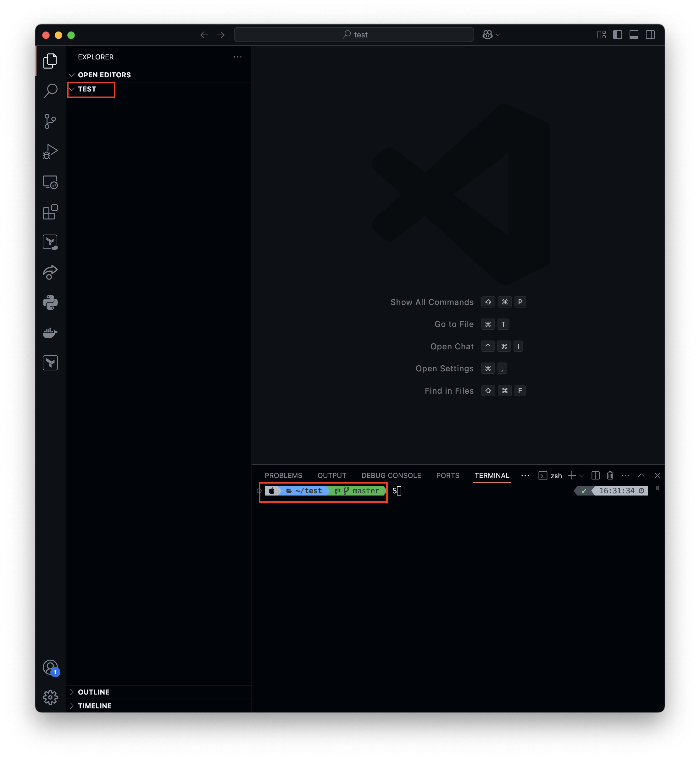Open the Python view in the activity bar

[50, 302]
